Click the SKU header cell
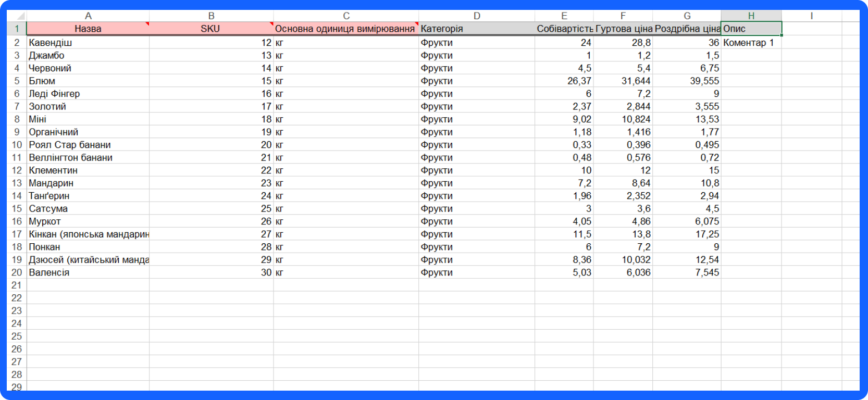Screen dimensions: 868x400 pos(210,29)
